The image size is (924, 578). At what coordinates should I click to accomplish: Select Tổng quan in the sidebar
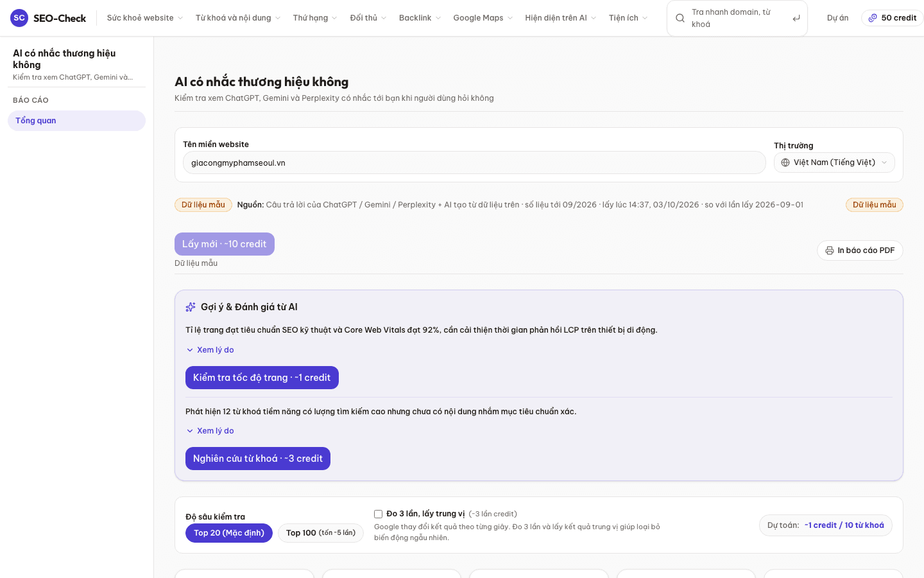coord(76,121)
